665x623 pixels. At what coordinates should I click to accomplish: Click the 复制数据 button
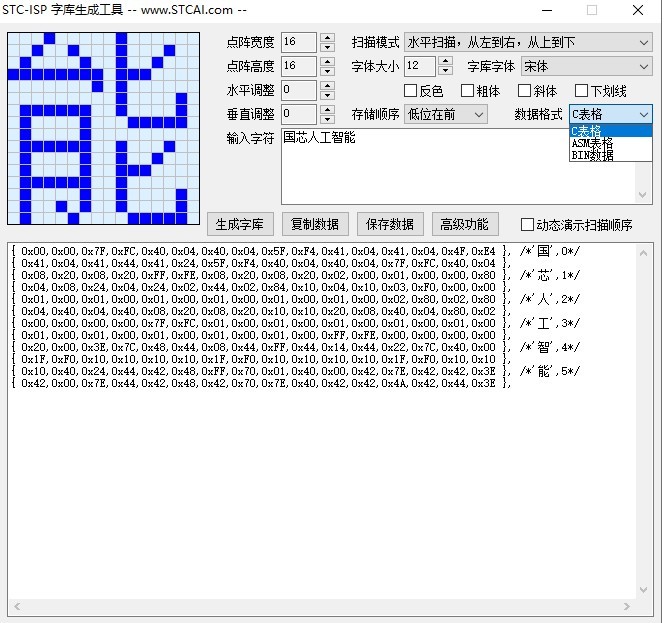point(315,224)
